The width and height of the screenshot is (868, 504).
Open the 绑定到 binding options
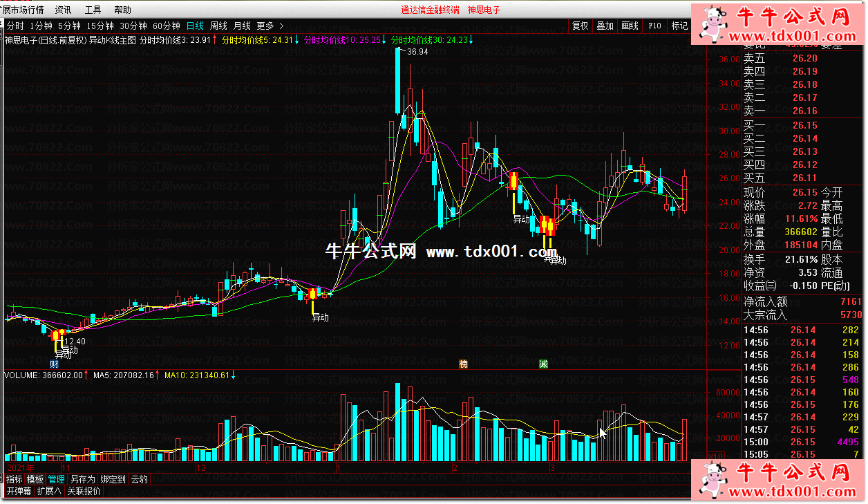[x=113, y=479]
